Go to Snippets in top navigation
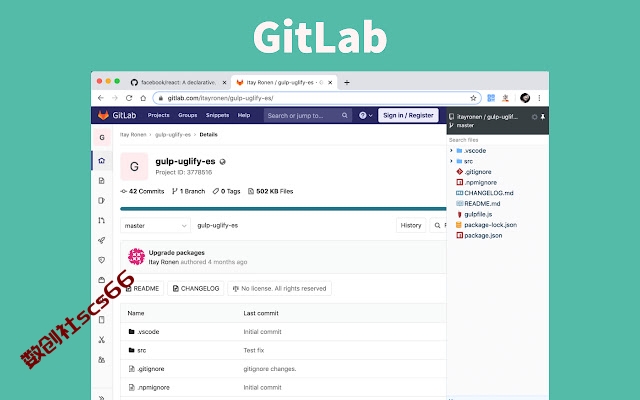640x400 pixels. pyautogui.click(x=217, y=115)
